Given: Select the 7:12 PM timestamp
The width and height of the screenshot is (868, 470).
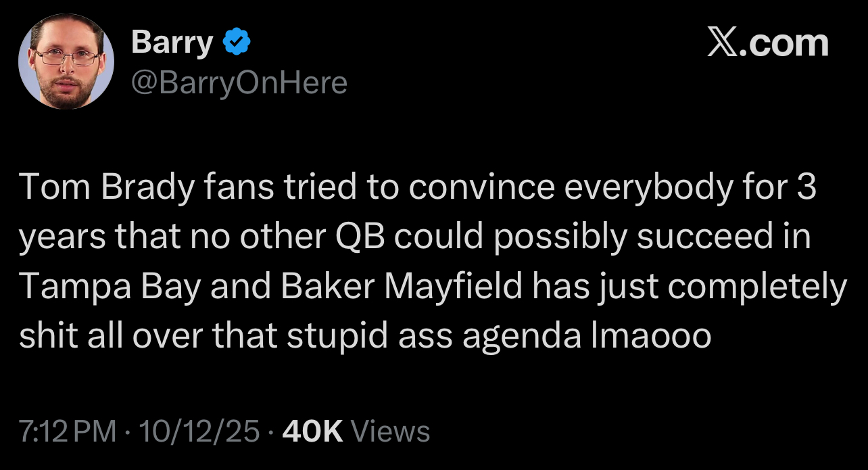Looking at the screenshot, I should point(68,431).
